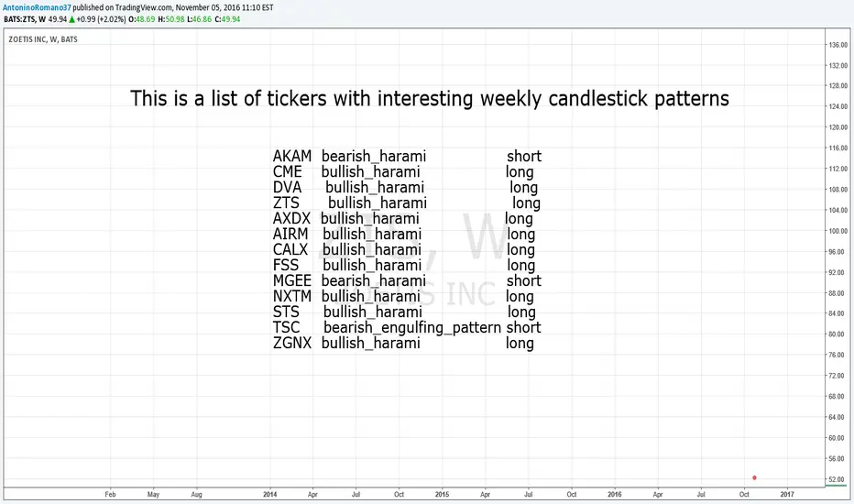Click the BATS:ZTS, W symbol header
The height and width of the screenshot is (504, 854).
tap(25, 19)
